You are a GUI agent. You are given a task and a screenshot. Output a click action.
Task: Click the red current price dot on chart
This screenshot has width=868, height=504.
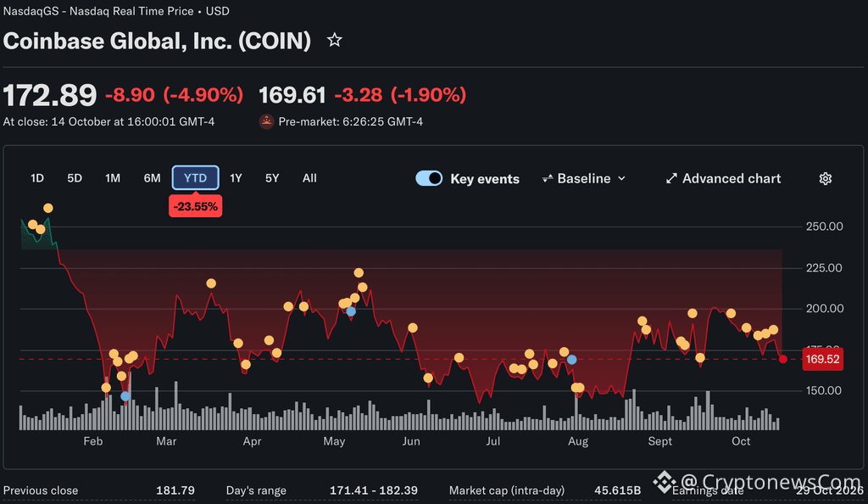782,359
